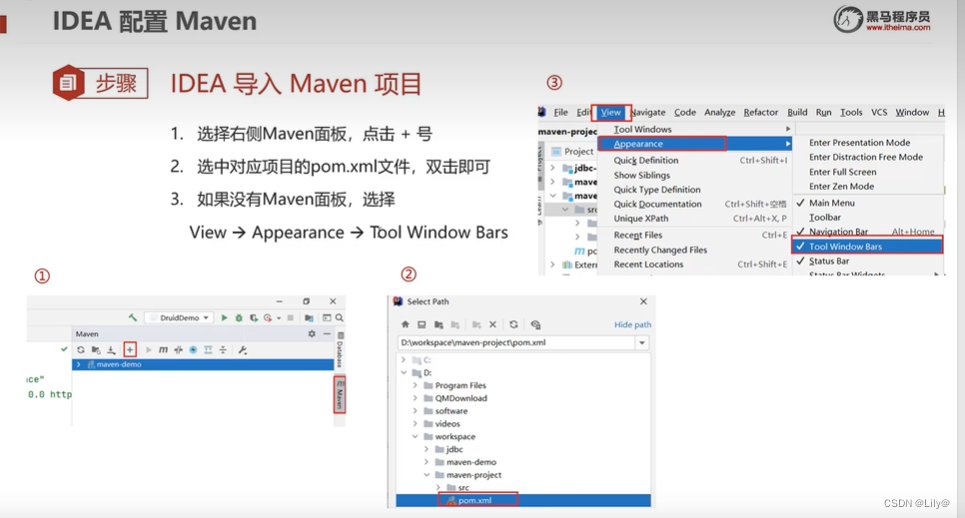965x518 pixels.
Task: Choose Quick Definition from View menu
Action: pyautogui.click(x=695, y=160)
